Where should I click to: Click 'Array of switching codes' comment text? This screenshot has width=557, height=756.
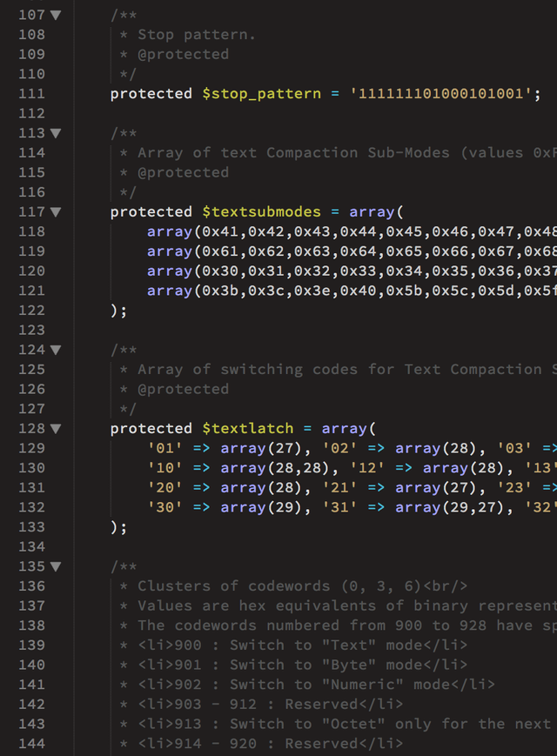[248, 370]
